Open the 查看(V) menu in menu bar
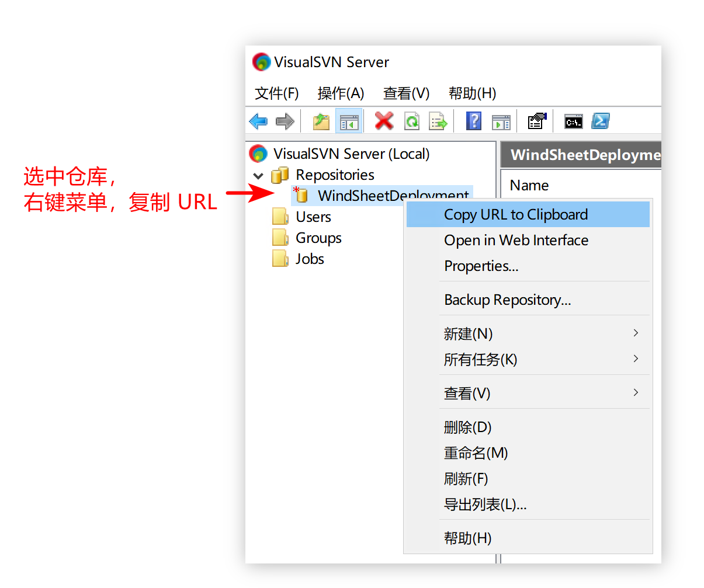 tap(406, 93)
